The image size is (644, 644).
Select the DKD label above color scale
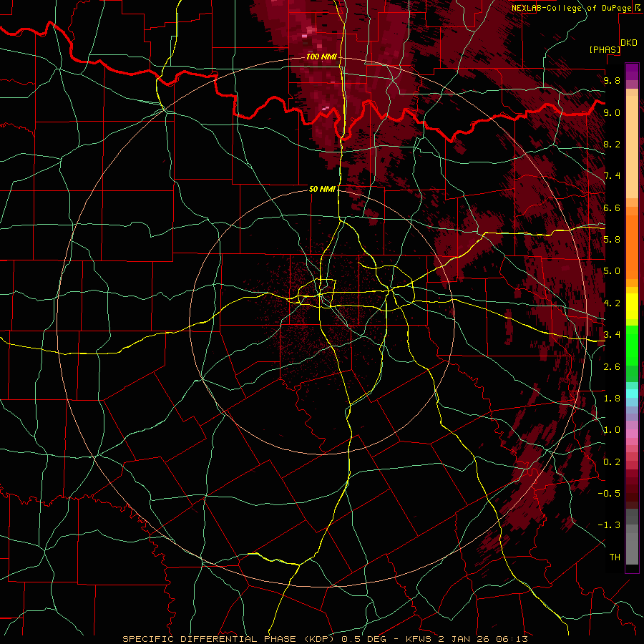coord(629,43)
